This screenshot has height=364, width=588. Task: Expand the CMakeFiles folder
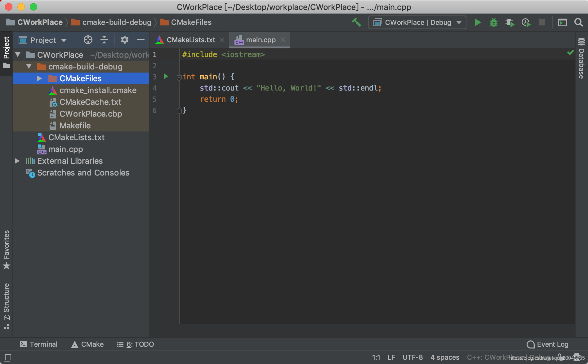pos(40,78)
